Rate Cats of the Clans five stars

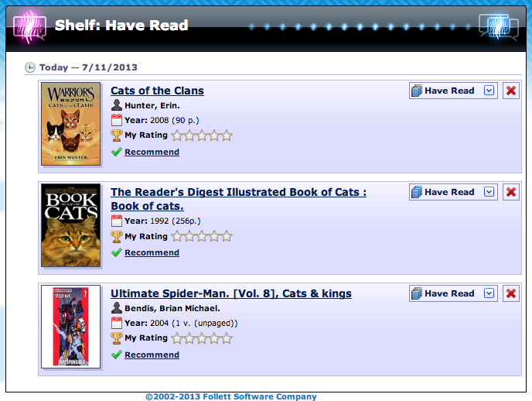227,135
